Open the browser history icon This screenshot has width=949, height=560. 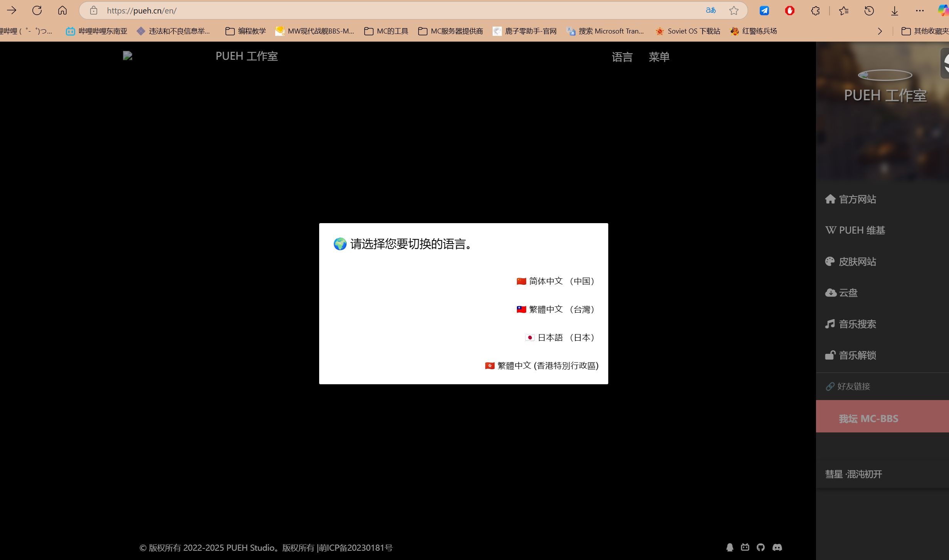tap(869, 10)
